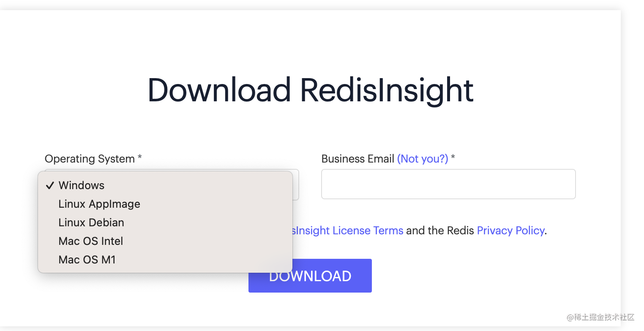This screenshot has height=331, width=644.
Task: Click the @ symbol in the watermark
Action: [x=570, y=317]
